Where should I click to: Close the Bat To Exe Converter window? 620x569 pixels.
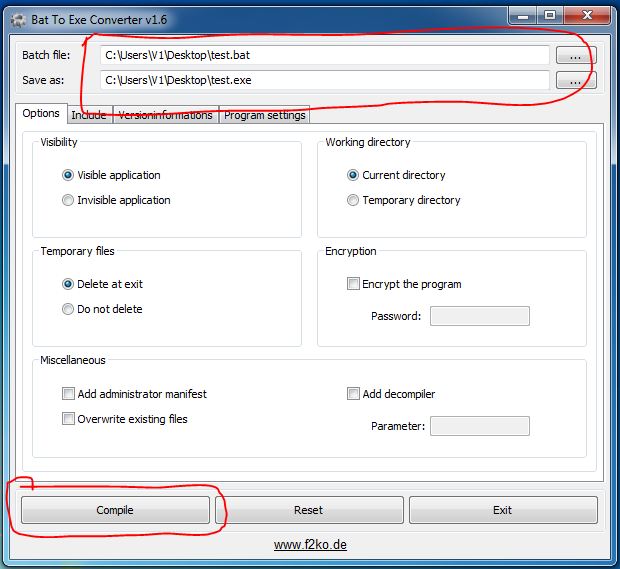[587, 16]
